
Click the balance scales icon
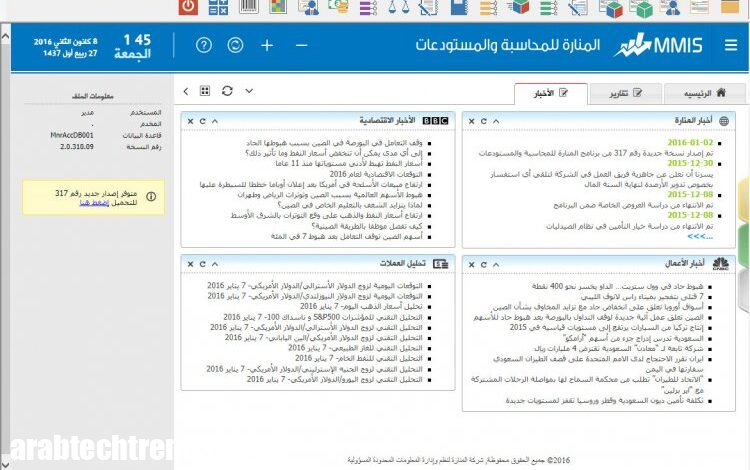[x=398, y=7]
